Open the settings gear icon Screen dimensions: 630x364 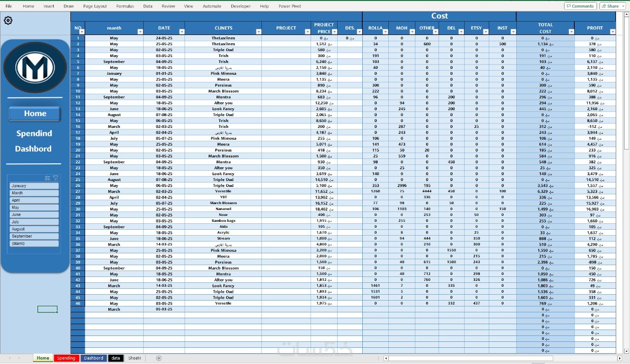click(x=8, y=20)
